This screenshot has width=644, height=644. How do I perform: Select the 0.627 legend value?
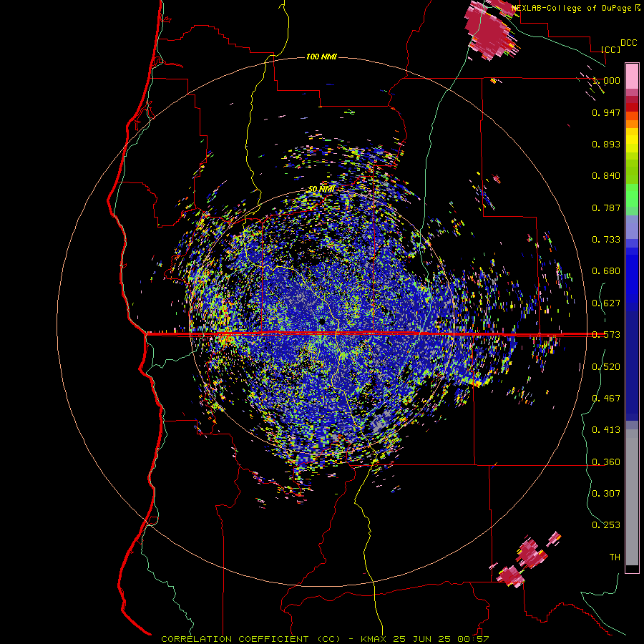[606, 303]
